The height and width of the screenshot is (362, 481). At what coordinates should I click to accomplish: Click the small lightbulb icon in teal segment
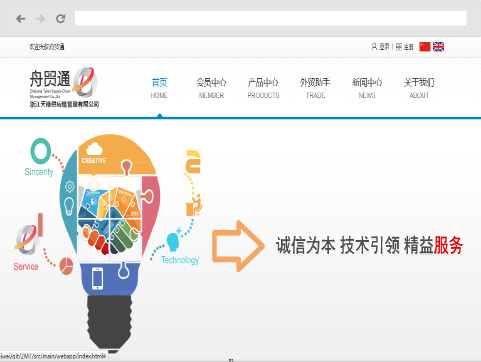(x=69, y=206)
